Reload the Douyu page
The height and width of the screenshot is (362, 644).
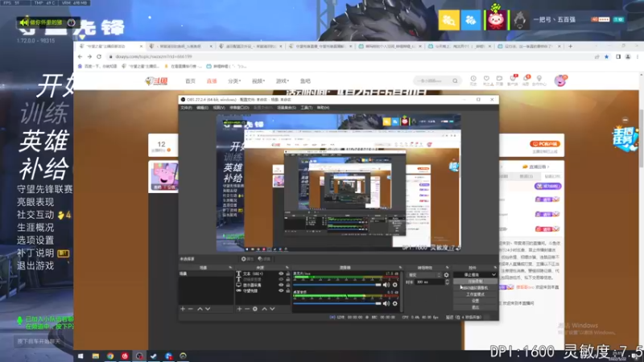tap(99, 56)
